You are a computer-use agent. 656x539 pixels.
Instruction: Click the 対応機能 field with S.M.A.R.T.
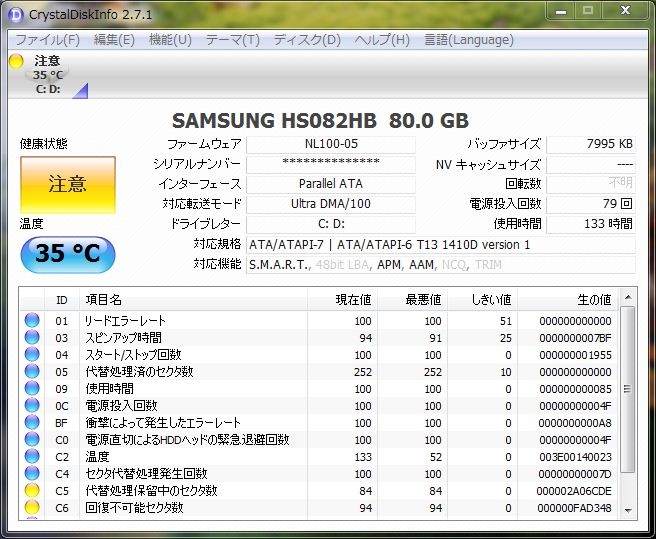tap(441, 265)
